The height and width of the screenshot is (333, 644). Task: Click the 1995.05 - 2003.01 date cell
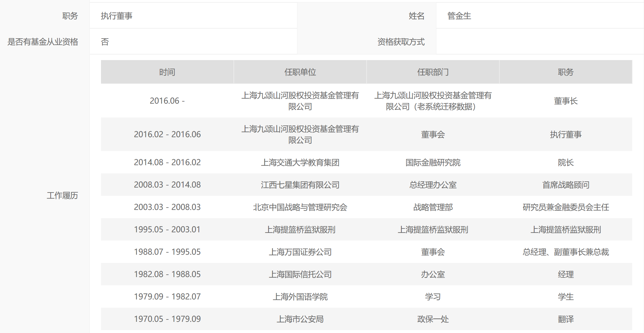(x=167, y=230)
